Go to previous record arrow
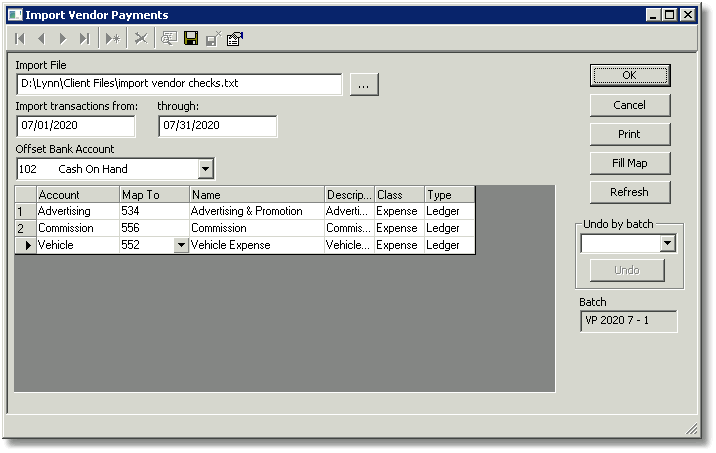The width and height of the screenshot is (716, 453). 42,39
